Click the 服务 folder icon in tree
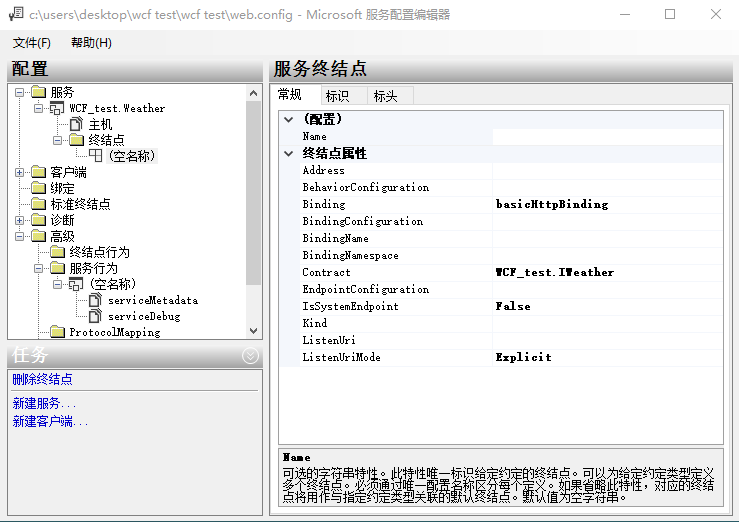Viewport: 739px width, 522px height. pyautogui.click(x=39, y=92)
